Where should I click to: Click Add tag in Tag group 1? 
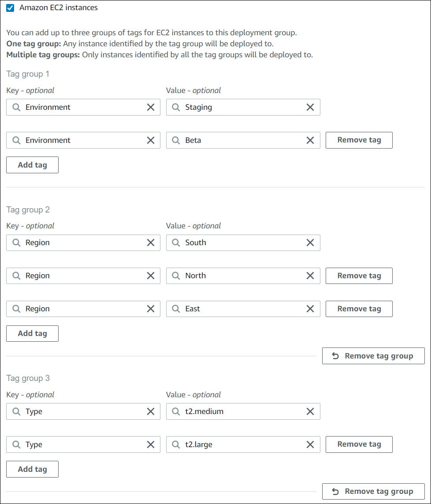[x=32, y=164]
